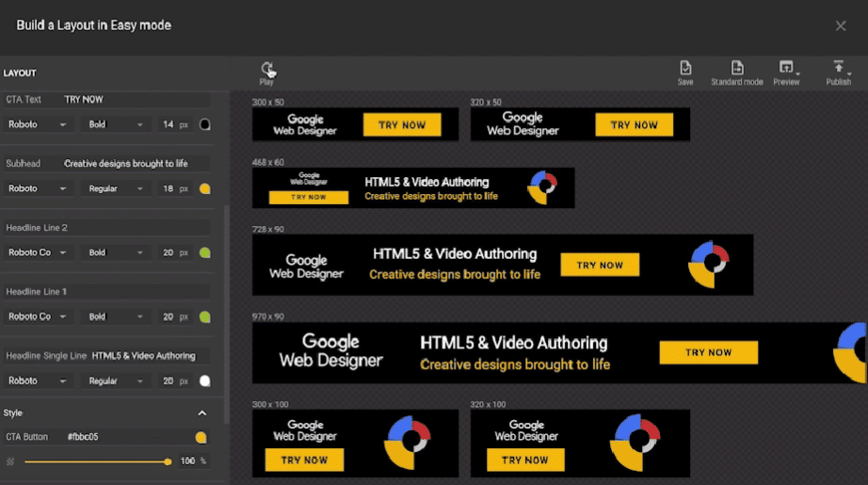868x485 pixels.
Task: Open the Headline Line 2 Bold weight dropdown
Action: click(116, 252)
